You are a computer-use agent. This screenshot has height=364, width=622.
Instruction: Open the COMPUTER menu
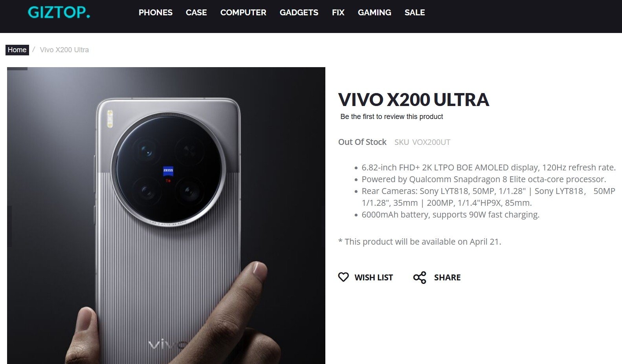243,13
